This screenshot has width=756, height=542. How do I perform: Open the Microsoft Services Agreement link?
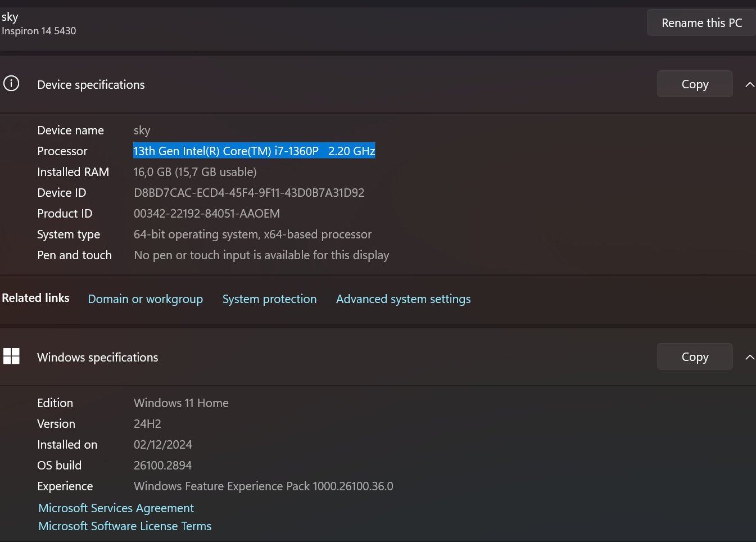click(116, 508)
